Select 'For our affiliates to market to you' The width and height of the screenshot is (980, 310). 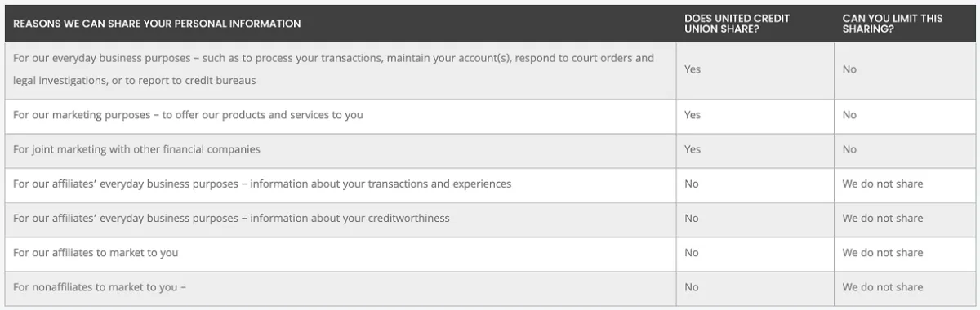[x=96, y=252]
